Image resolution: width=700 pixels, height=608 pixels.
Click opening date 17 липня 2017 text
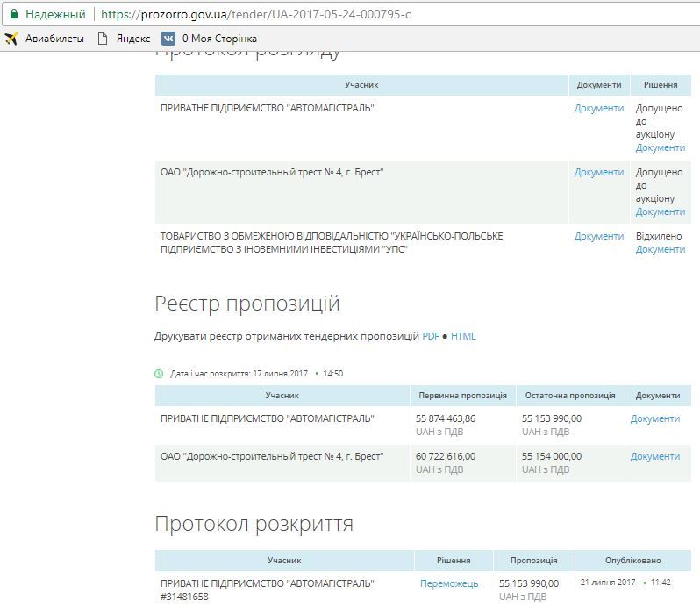click(280, 374)
